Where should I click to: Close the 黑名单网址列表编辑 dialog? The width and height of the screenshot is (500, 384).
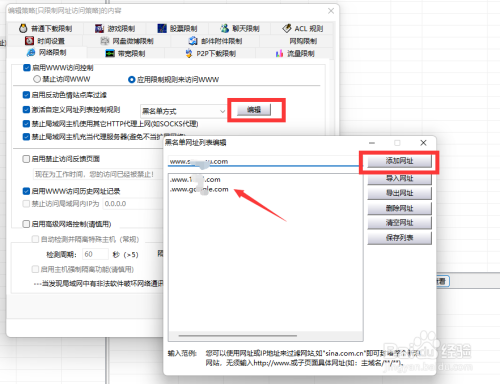[423, 143]
